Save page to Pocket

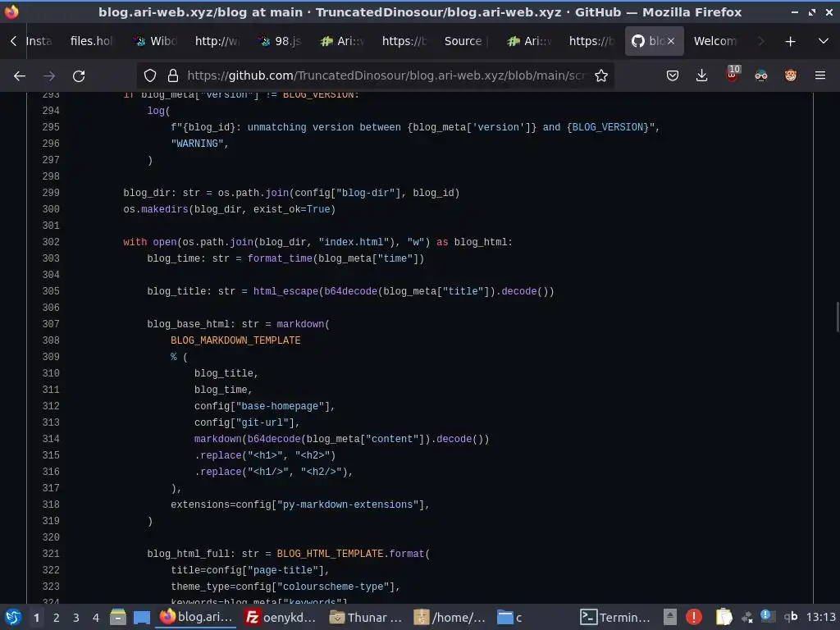[x=673, y=76]
